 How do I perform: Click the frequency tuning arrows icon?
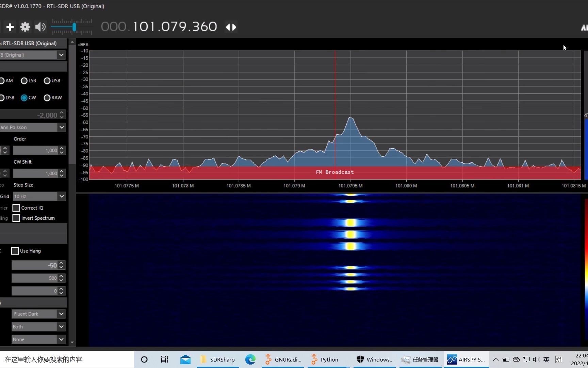[x=231, y=27]
